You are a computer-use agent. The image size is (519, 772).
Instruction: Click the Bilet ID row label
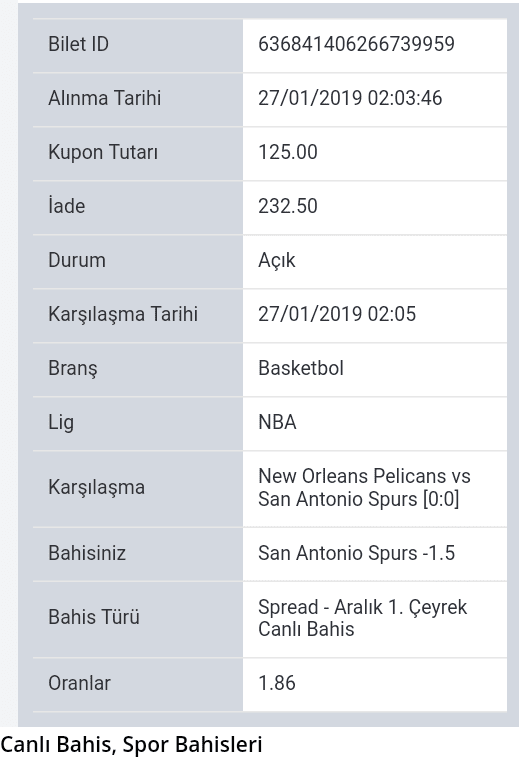pos(78,44)
